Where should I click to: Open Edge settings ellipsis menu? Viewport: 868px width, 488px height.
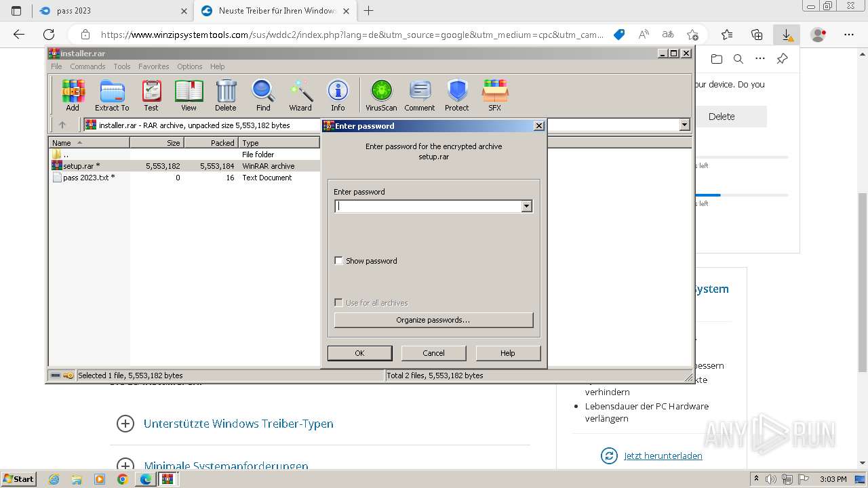[x=849, y=35]
